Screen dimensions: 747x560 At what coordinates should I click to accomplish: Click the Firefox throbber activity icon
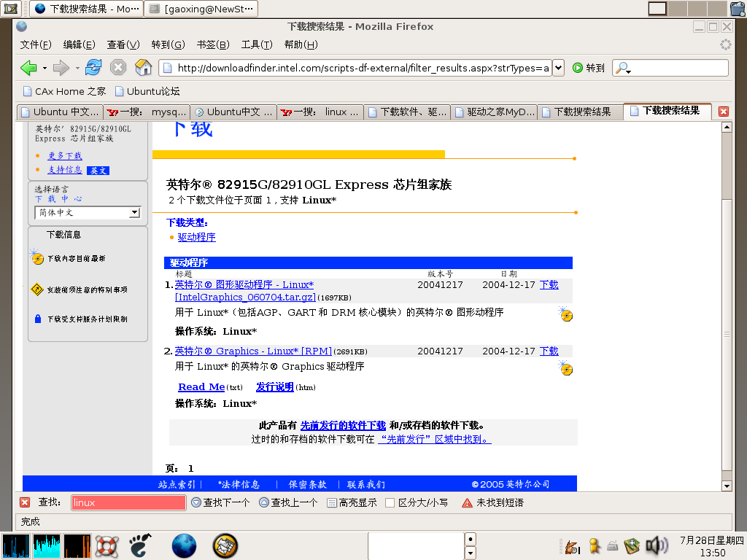point(725,44)
